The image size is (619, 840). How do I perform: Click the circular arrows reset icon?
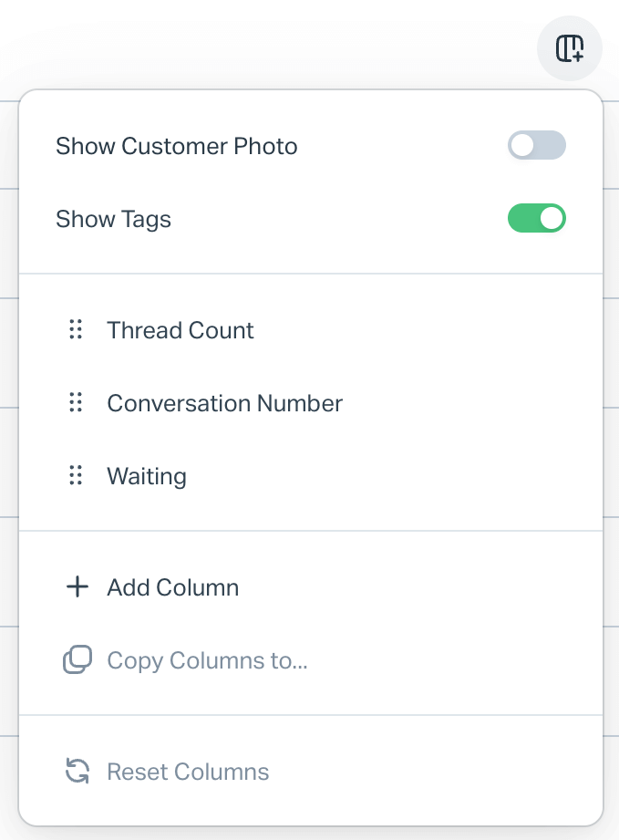click(77, 771)
